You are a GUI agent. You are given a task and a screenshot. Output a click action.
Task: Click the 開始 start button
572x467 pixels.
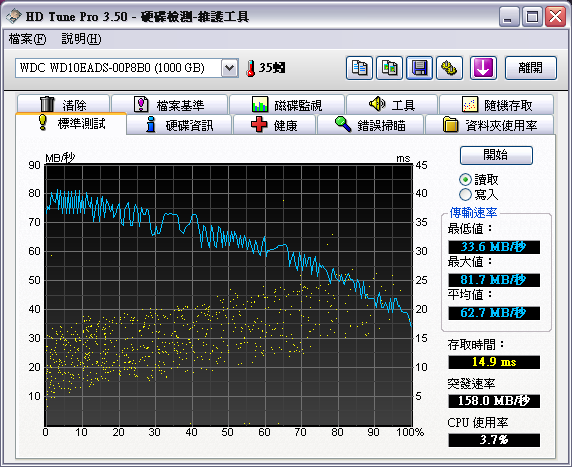[496, 155]
